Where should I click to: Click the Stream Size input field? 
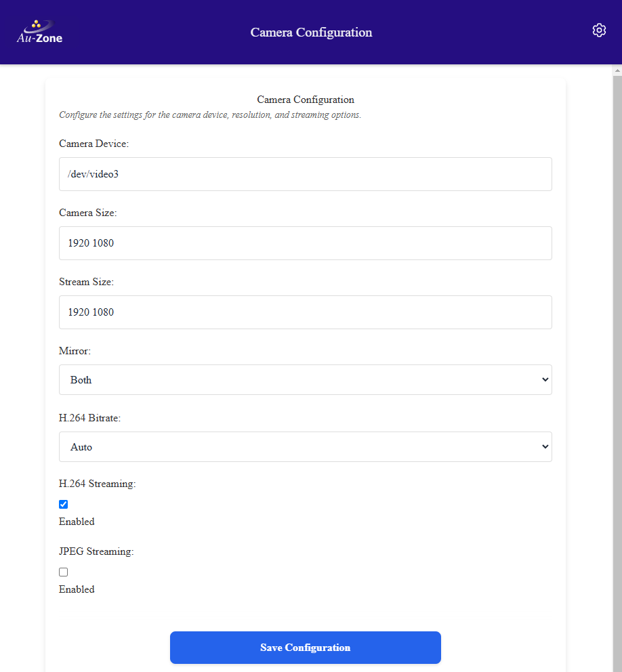point(305,312)
